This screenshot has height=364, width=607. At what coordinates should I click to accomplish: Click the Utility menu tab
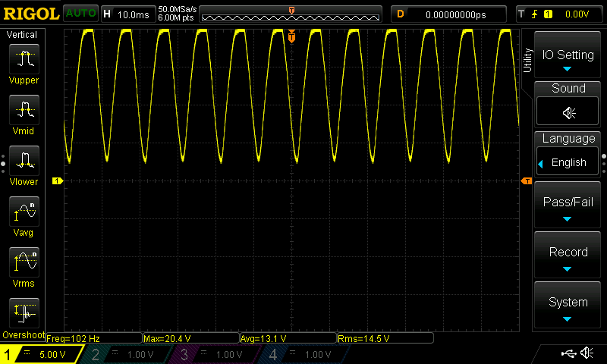pyautogui.click(x=527, y=60)
